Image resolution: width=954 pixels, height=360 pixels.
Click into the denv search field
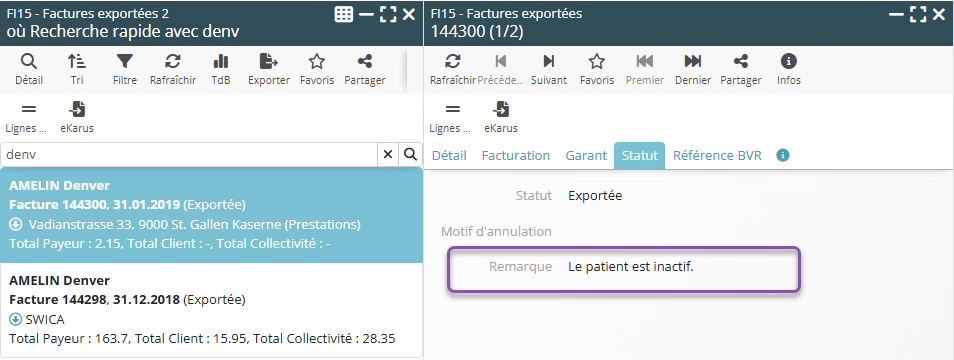click(x=189, y=154)
